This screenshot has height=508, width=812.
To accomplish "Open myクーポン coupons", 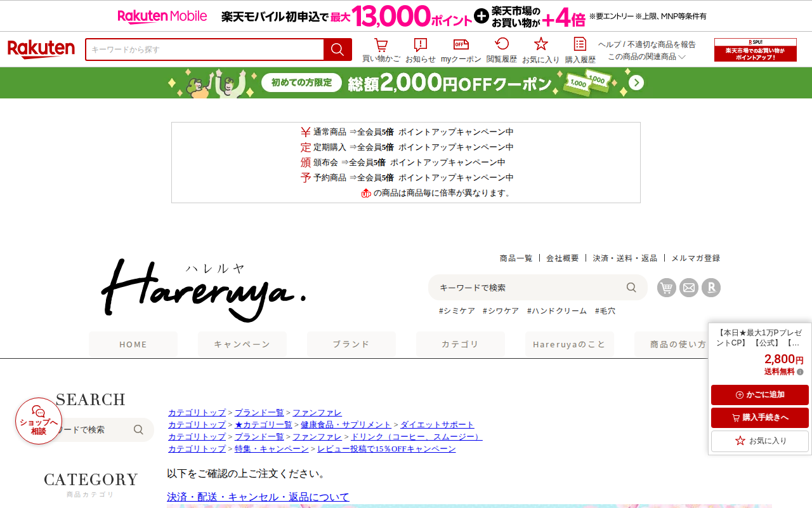I will [461, 51].
